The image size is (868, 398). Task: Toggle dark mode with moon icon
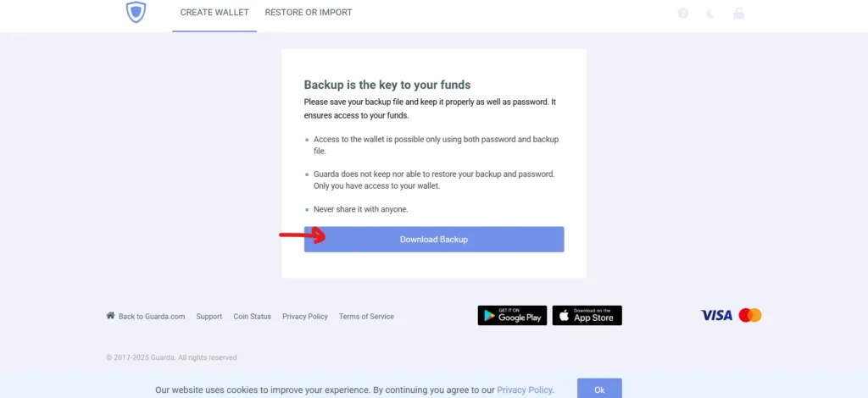coord(710,14)
